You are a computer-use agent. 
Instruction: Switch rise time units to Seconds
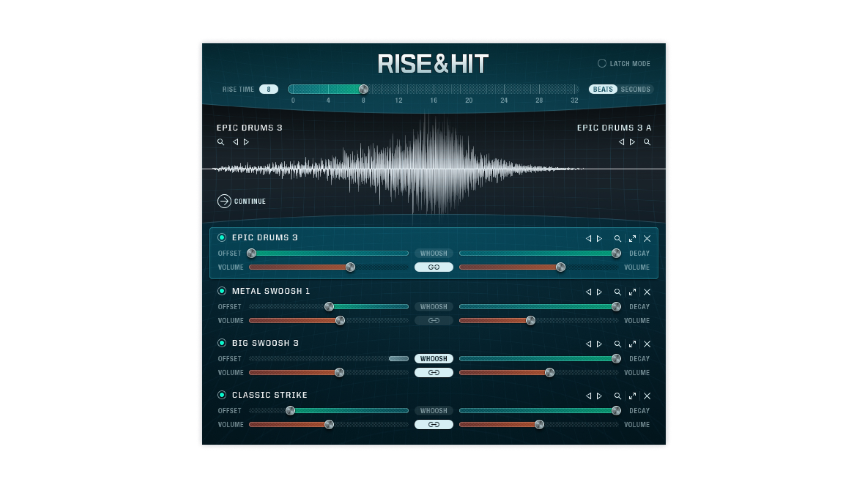pos(635,89)
